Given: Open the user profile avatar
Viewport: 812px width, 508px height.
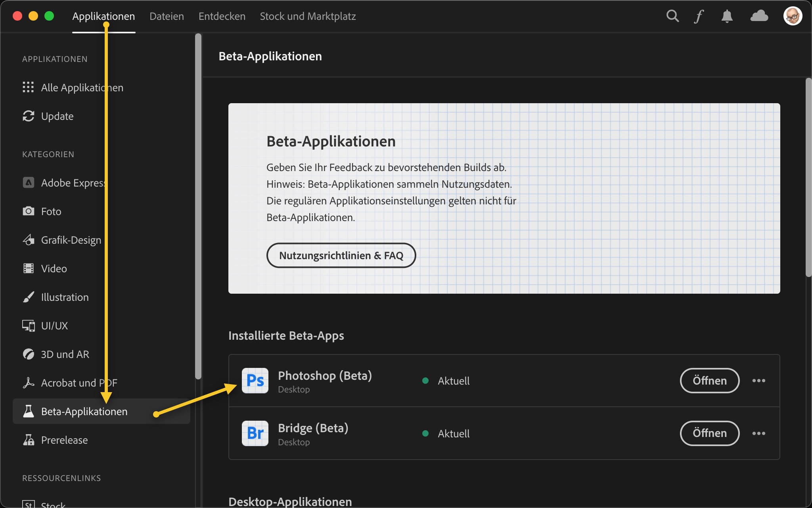Looking at the screenshot, I should coord(793,16).
